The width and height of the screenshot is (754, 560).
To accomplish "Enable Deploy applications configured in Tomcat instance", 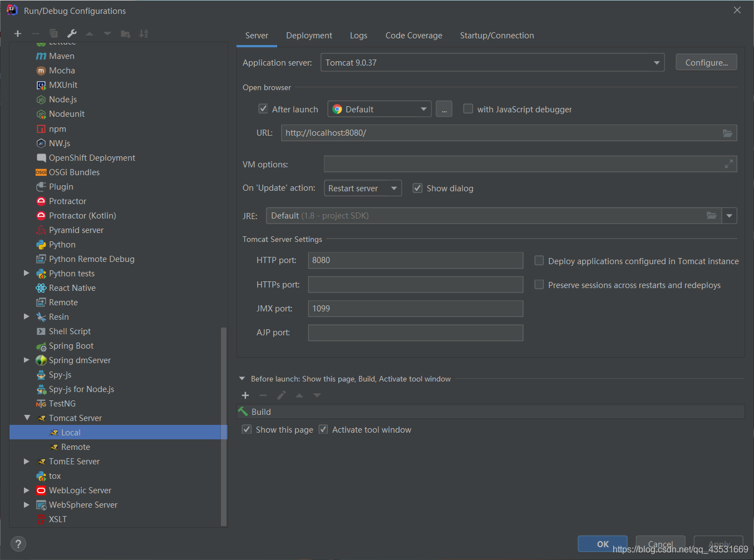I will click(539, 260).
